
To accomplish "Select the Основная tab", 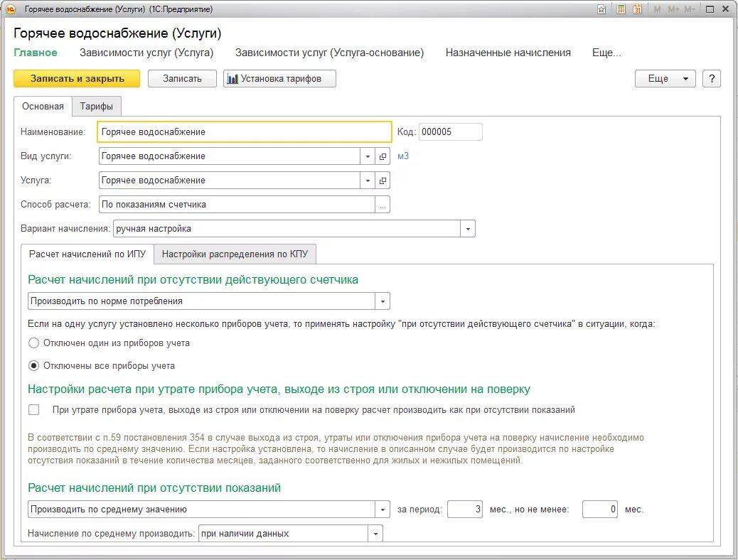I will [43, 107].
